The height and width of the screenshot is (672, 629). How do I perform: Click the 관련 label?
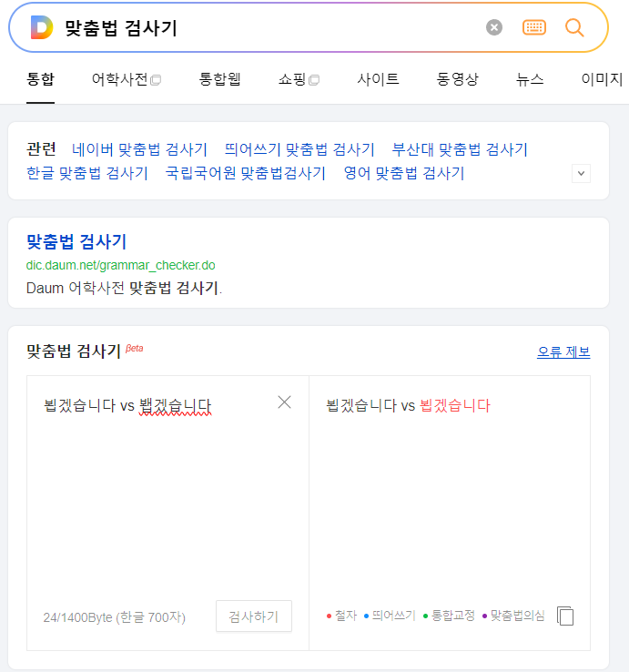41,149
